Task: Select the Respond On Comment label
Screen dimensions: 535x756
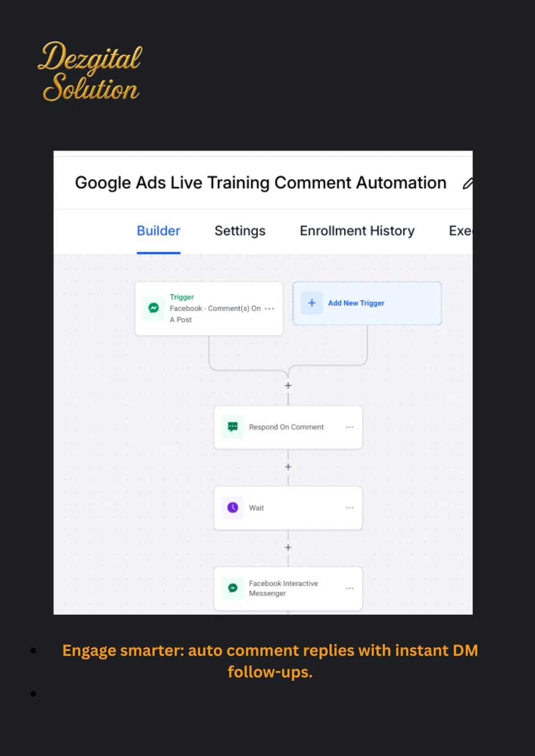Action: [x=286, y=427]
